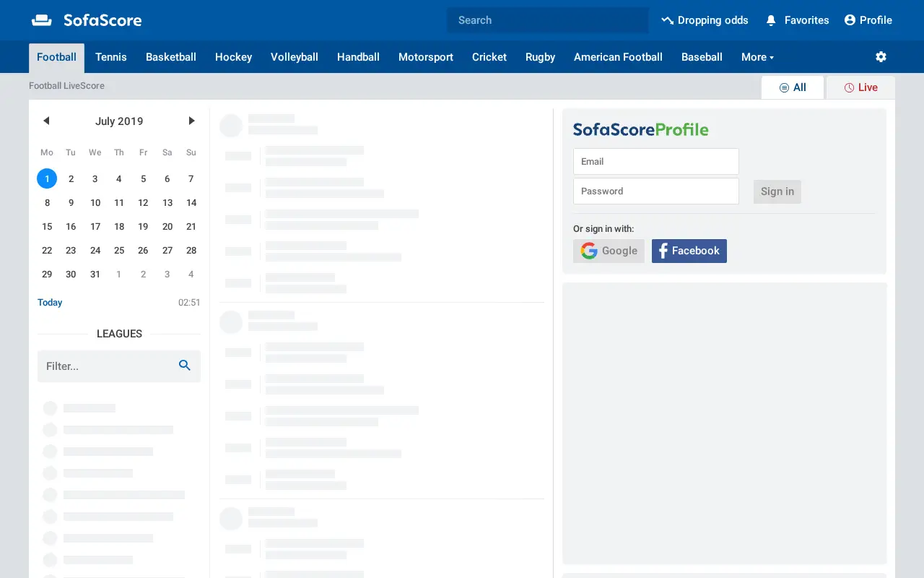Viewport: 924px width, 578px height.
Task: Pick July 28 in the calendar
Action: [191, 250]
